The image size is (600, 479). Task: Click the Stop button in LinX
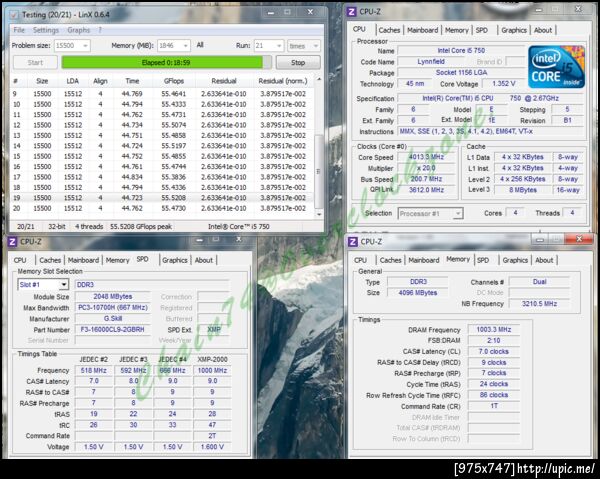tap(298, 62)
